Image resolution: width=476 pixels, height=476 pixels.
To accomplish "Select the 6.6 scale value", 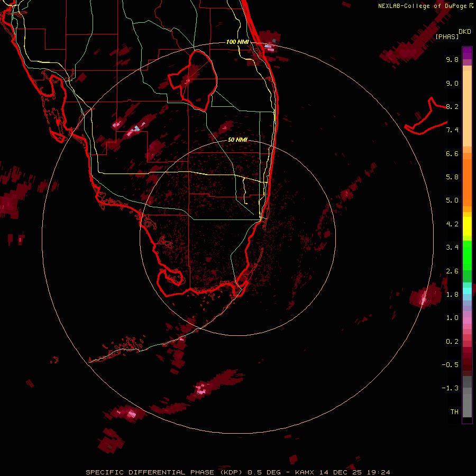I will [x=452, y=153].
